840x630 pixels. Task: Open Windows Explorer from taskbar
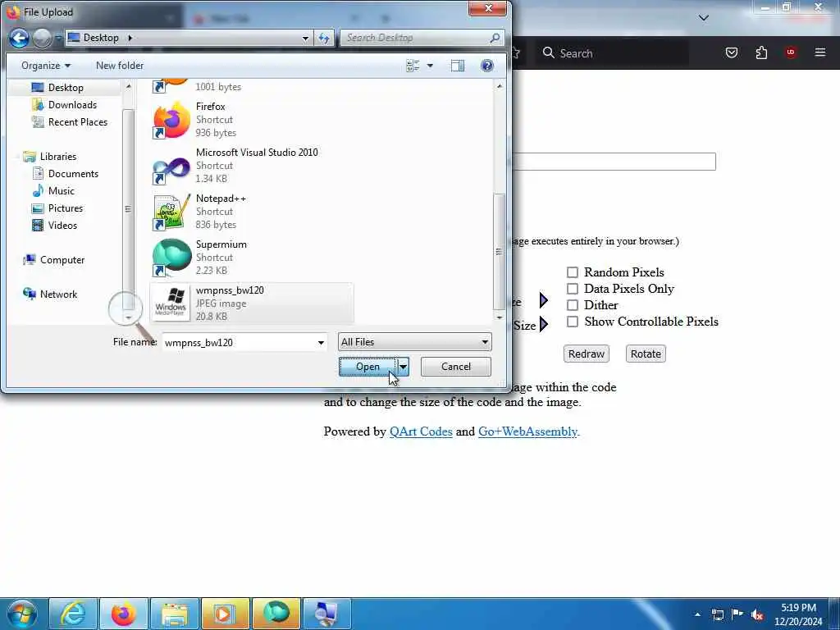pos(175,614)
